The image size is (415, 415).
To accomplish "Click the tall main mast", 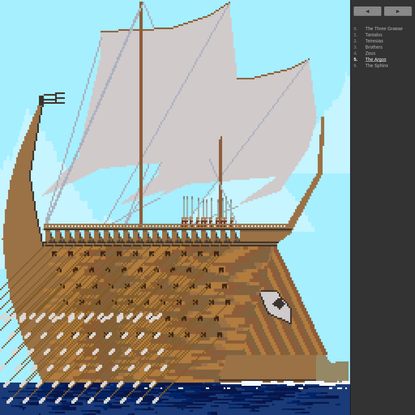I will coord(141,113).
